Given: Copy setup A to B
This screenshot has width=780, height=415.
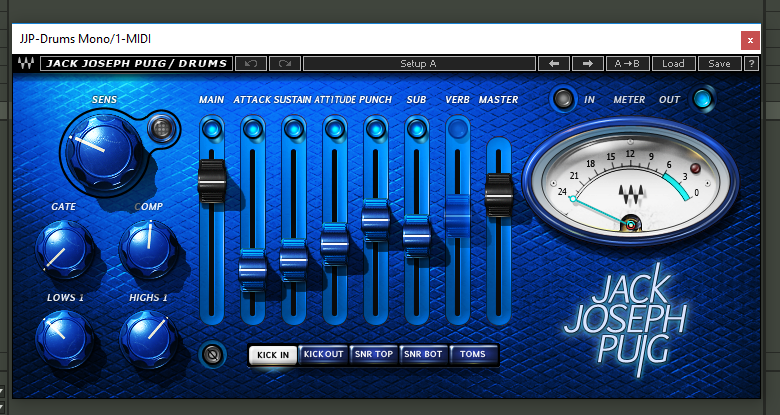Looking at the screenshot, I should [x=627, y=64].
